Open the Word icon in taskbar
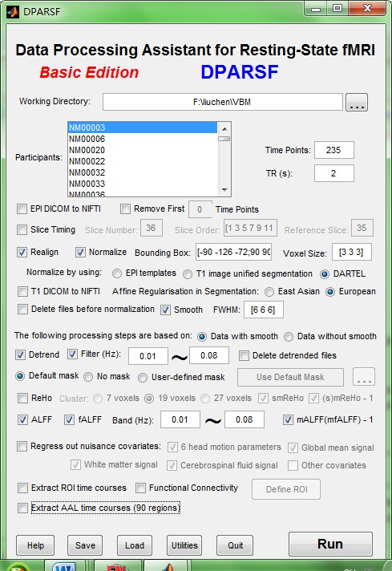This screenshot has width=392, height=571. tap(64, 566)
